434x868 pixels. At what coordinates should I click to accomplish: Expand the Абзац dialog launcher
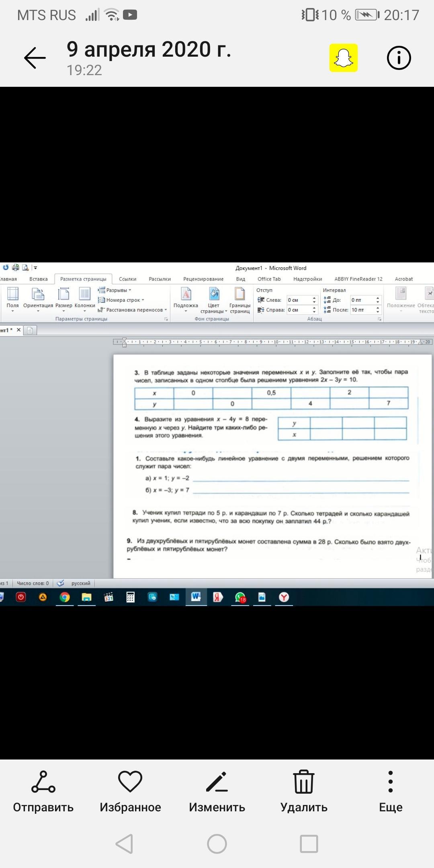pos(379,319)
